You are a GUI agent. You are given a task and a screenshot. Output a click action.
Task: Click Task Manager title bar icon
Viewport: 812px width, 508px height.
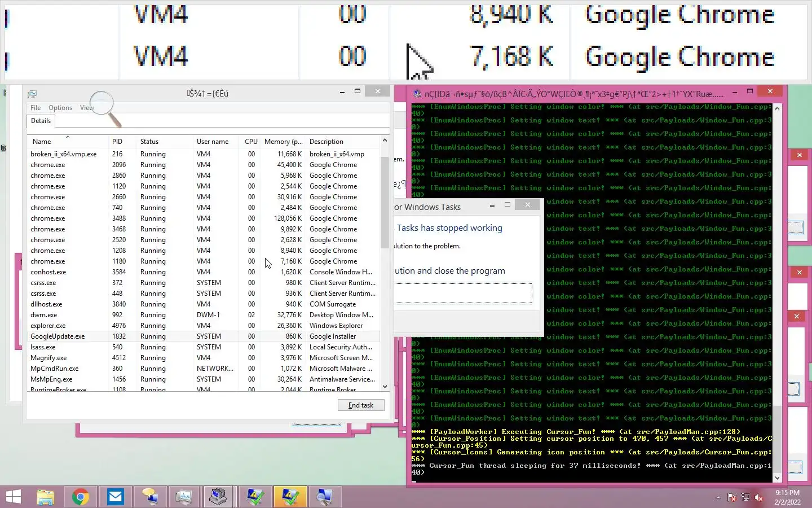pyautogui.click(x=32, y=94)
